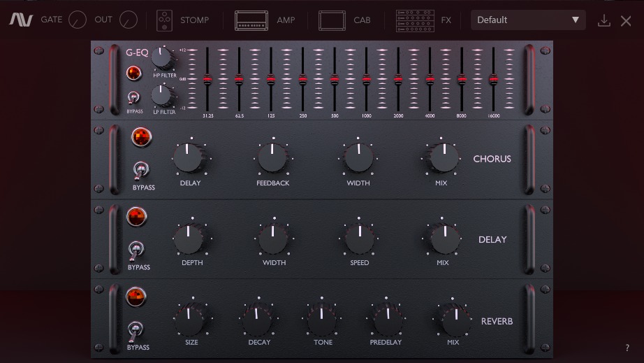
Task: Click the Reverb MIX knob
Action: coord(455,320)
